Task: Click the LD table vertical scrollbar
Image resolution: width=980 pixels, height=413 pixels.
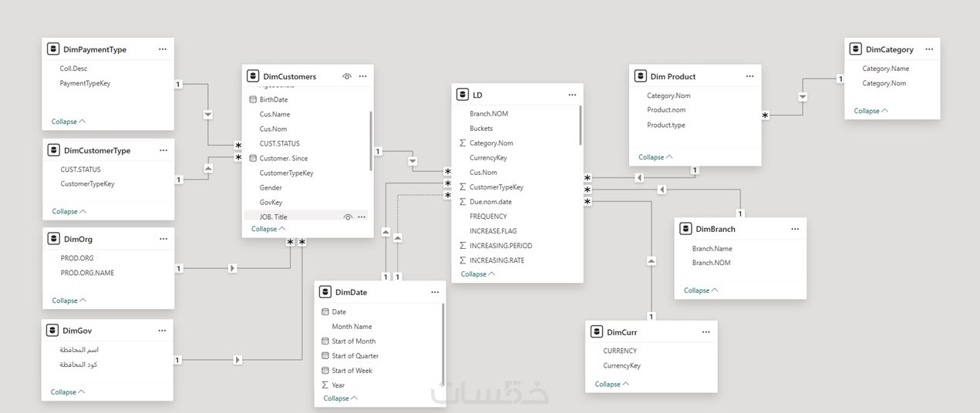Action: [580, 125]
